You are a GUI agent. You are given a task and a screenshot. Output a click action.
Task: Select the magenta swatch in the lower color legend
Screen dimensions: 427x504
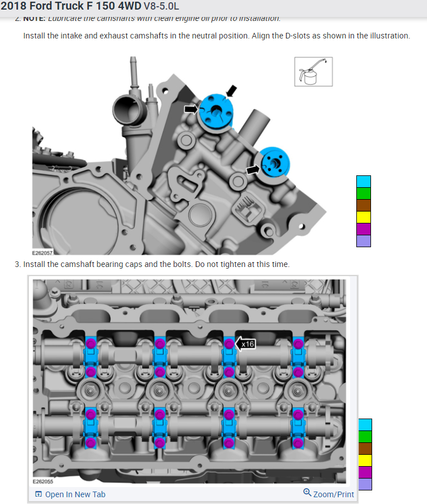pos(365,472)
